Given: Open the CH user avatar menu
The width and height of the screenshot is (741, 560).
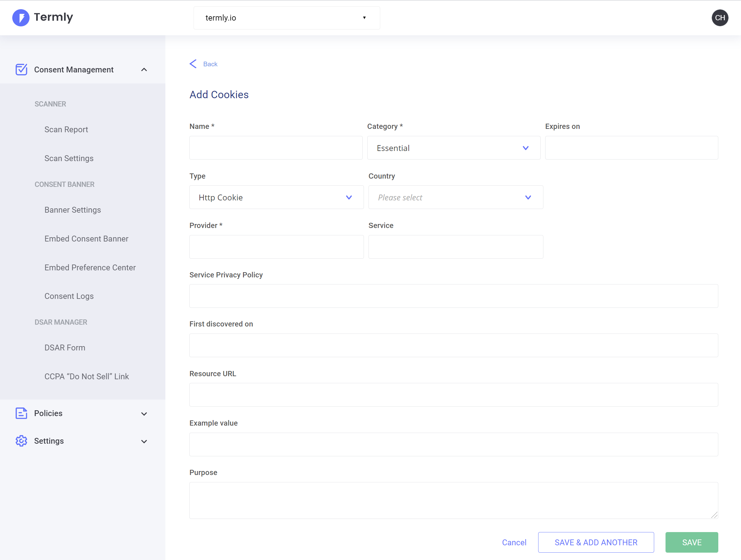Looking at the screenshot, I should point(720,18).
